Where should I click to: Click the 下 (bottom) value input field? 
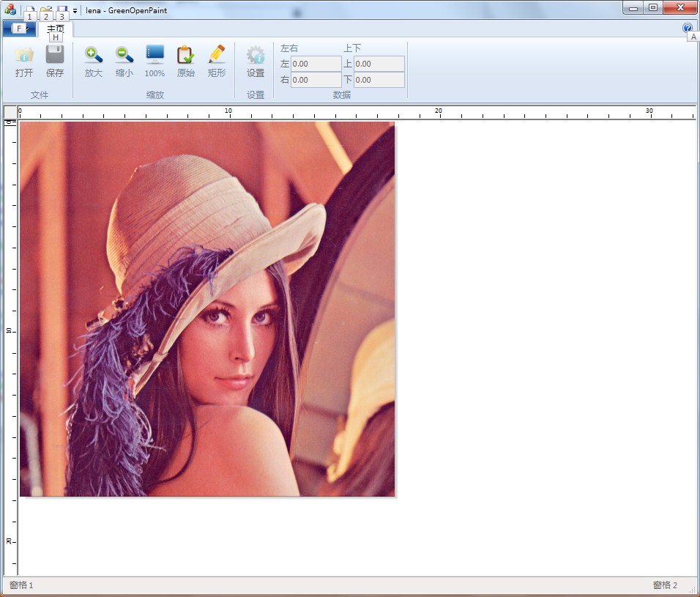[x=379, y=80]
